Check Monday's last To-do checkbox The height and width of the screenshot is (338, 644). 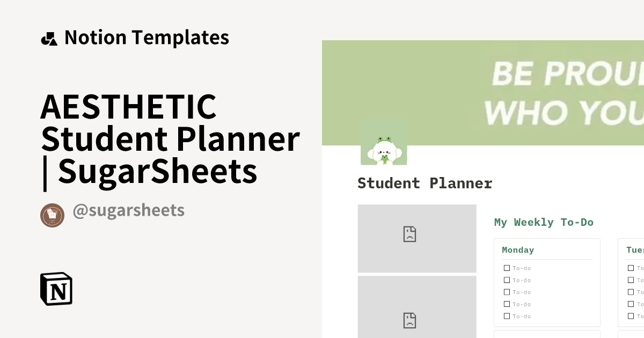(x=507, y=316)
